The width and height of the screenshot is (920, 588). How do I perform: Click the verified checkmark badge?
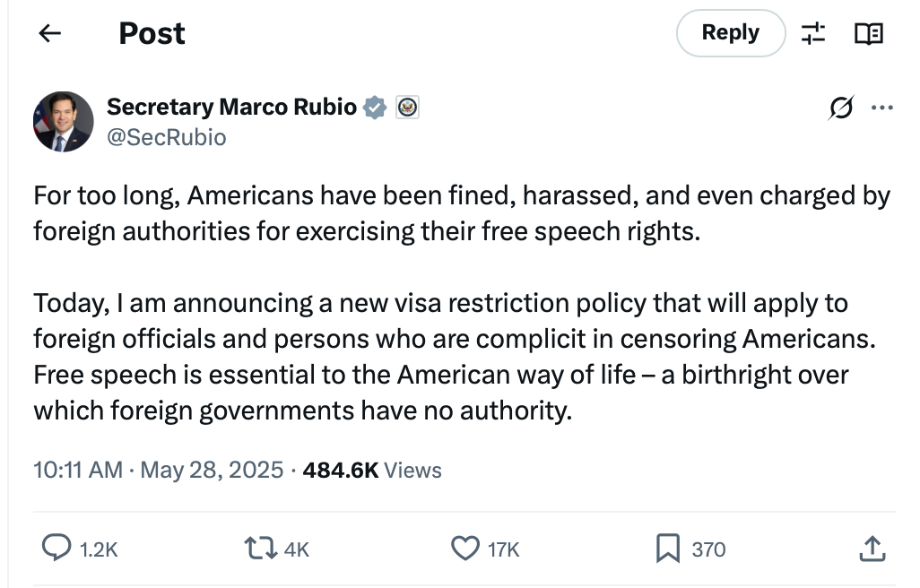[x=375, y=108]
